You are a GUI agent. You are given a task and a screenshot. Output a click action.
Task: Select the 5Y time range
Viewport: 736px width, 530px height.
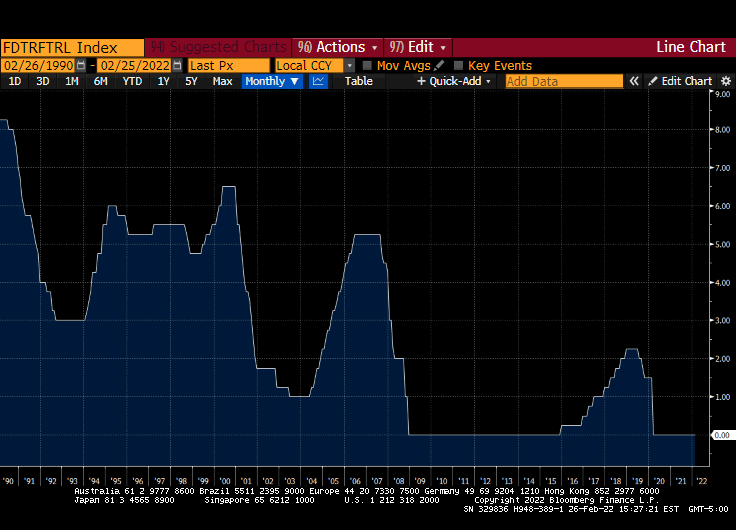pyautogui.click(x=191, y=81)
